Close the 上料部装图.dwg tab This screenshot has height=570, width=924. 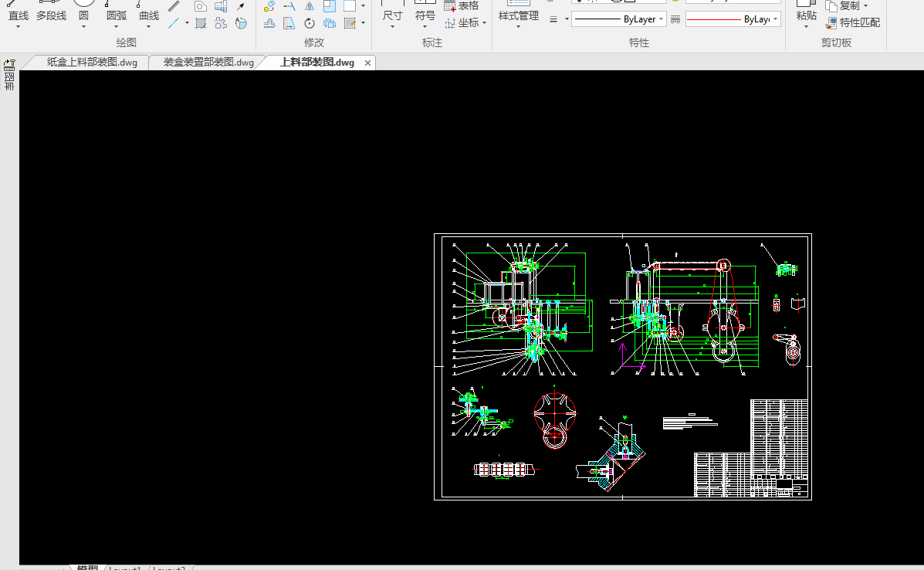click(367, 63)
